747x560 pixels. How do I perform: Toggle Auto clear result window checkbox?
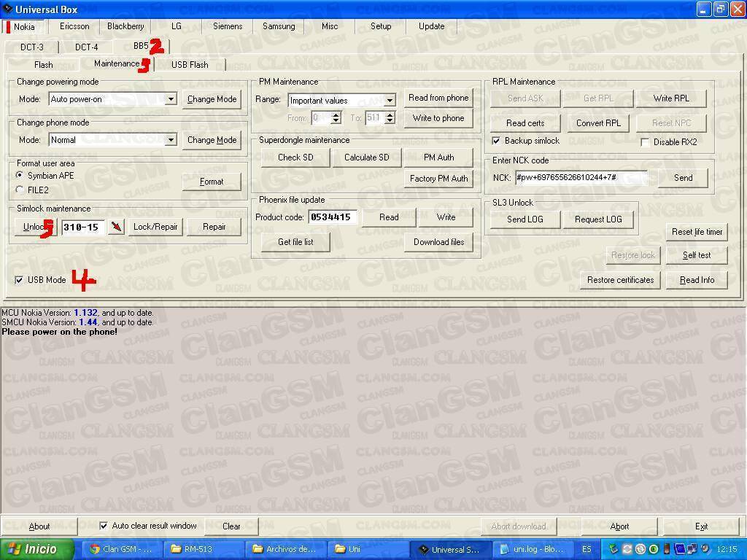point(104,526)
